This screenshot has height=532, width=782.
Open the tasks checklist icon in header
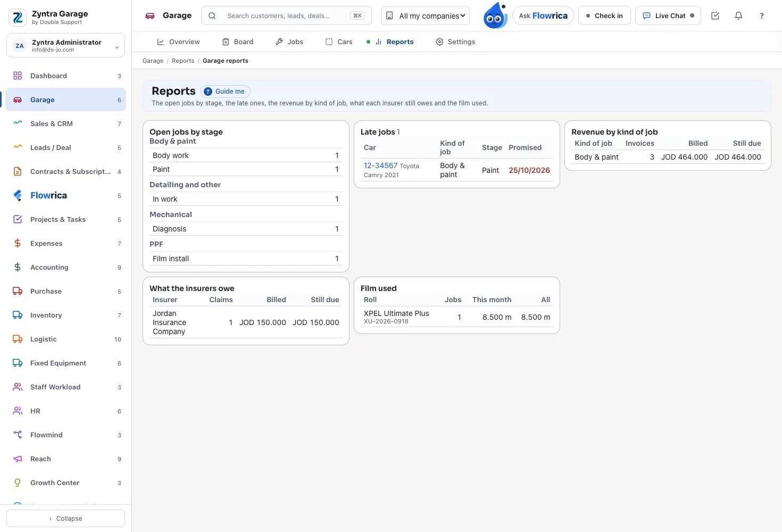715,16
